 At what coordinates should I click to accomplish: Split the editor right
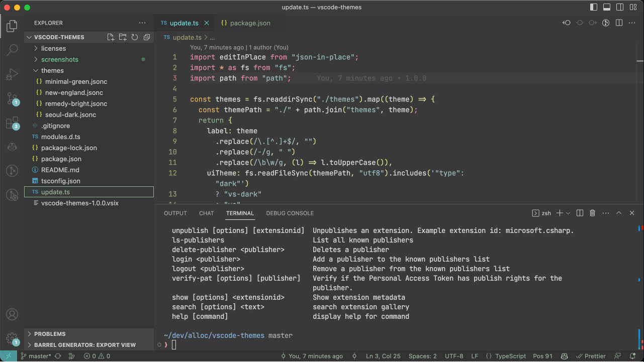[x=619, y=23]
